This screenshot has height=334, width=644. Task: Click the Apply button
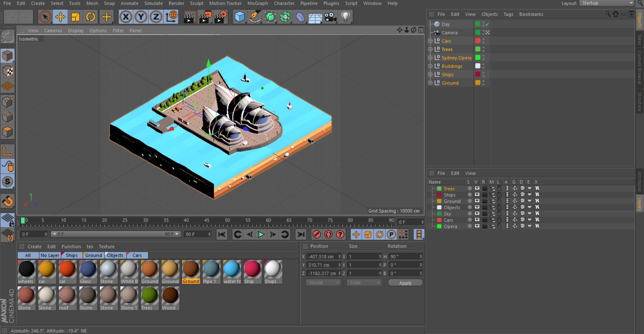point(405,283)
